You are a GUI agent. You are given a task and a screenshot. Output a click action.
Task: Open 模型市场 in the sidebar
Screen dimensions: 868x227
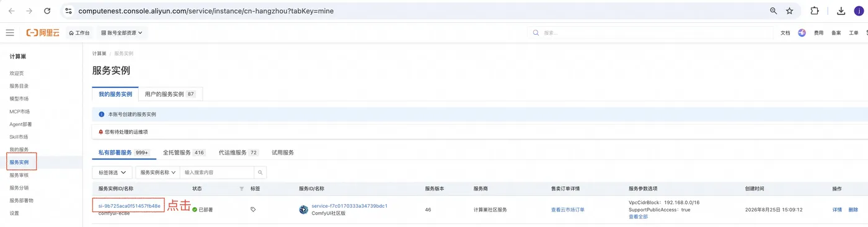[19, 99]
